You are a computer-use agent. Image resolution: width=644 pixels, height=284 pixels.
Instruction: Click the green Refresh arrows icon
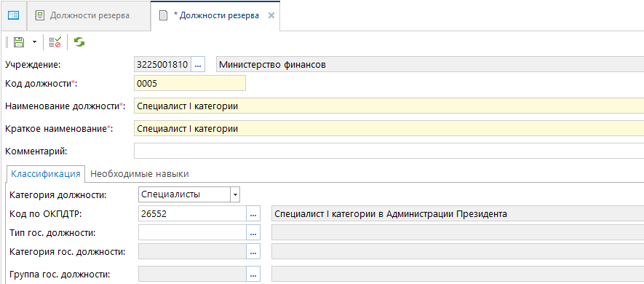tap(79, 42)
